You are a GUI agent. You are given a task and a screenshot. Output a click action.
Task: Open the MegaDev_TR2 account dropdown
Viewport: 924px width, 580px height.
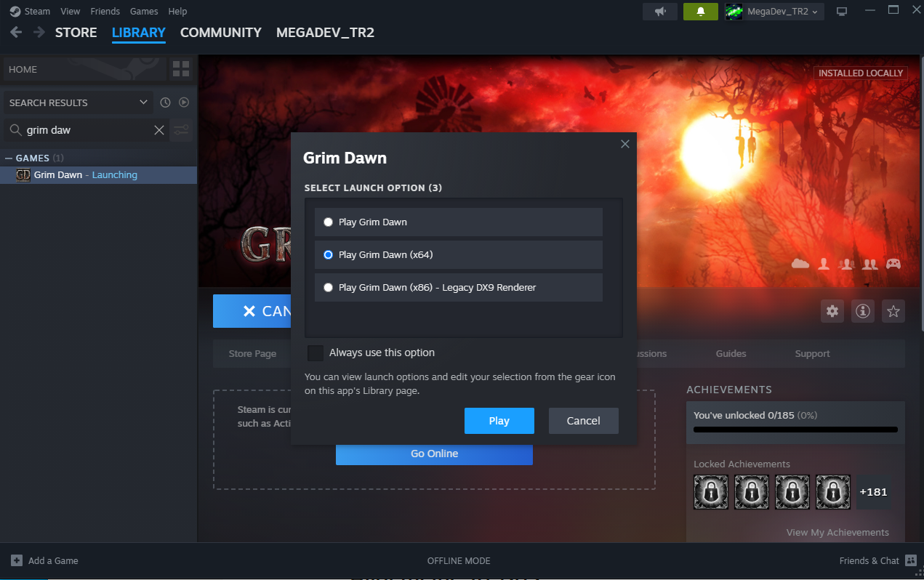tap(782, 12)
